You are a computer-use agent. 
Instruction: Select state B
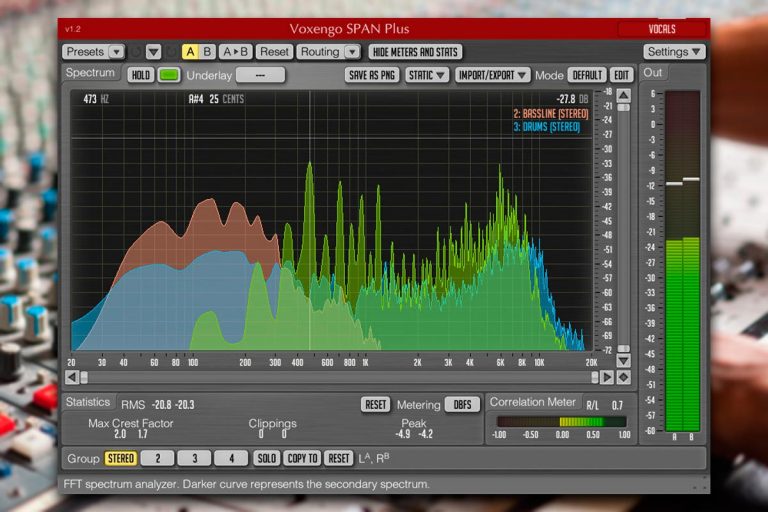207,51
